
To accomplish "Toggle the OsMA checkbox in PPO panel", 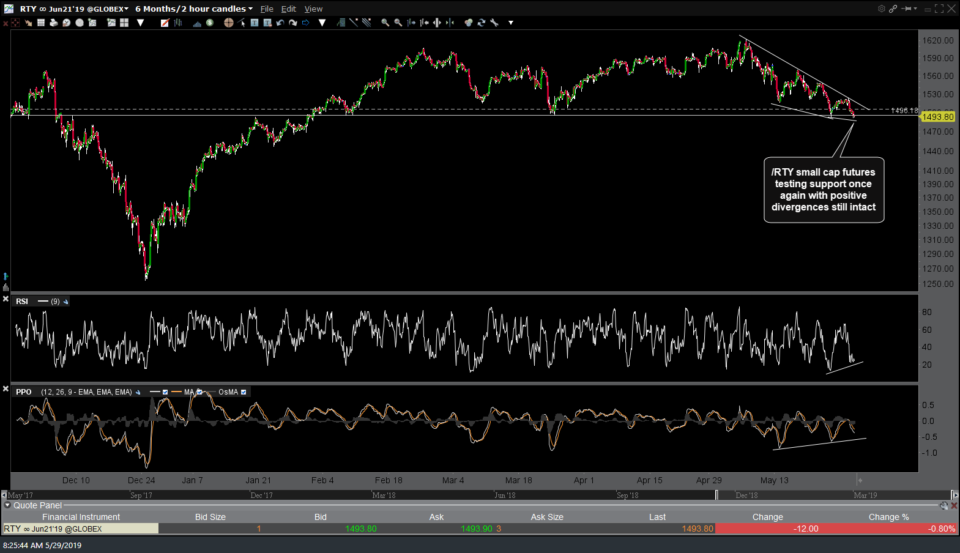I will (243, 392).
